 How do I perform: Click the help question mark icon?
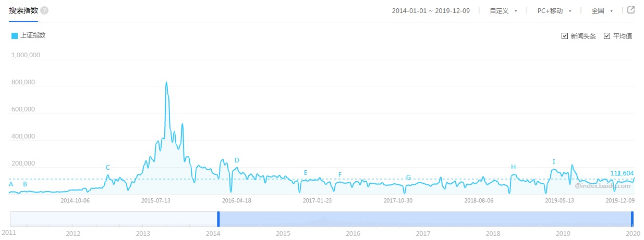[x=44, y=10]
